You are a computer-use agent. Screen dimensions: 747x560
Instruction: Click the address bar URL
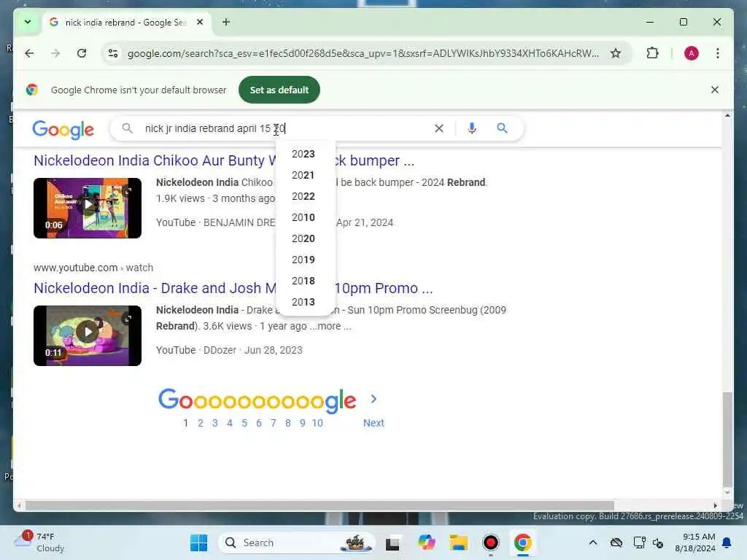pos(363,53)
